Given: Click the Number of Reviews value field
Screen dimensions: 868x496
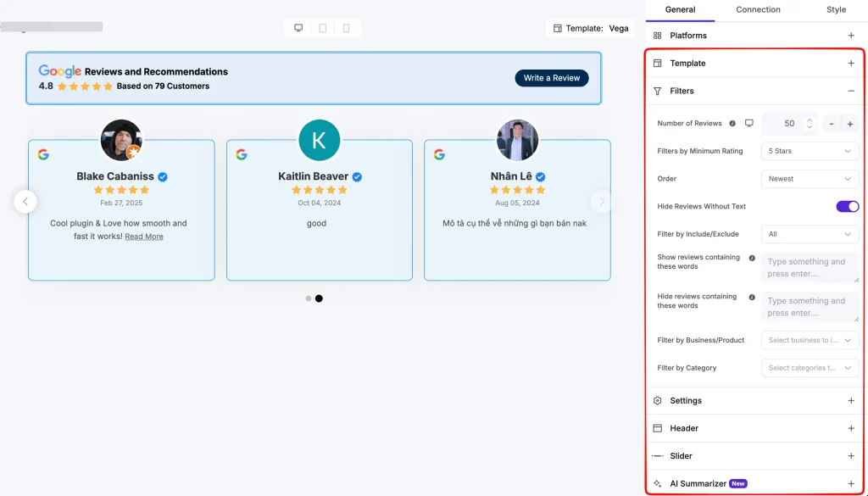Looking at the screenshot, I should [x=789, y=124].
